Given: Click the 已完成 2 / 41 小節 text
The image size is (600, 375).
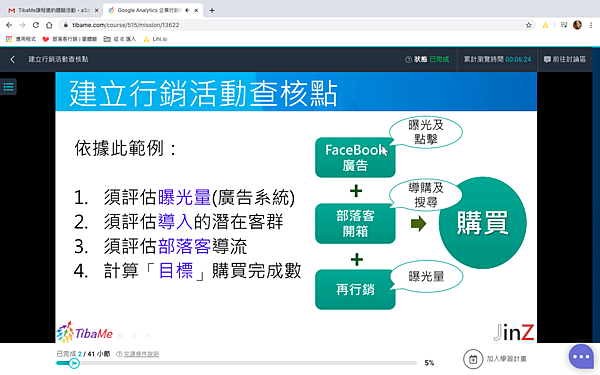Looking at the screenshot, I should coord(83,354).
